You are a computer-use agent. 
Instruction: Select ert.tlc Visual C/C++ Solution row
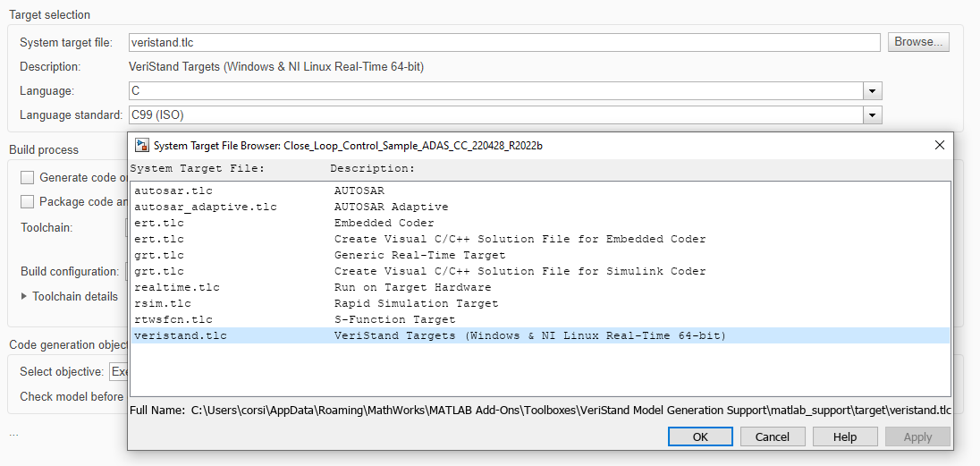tap(541, 239)
